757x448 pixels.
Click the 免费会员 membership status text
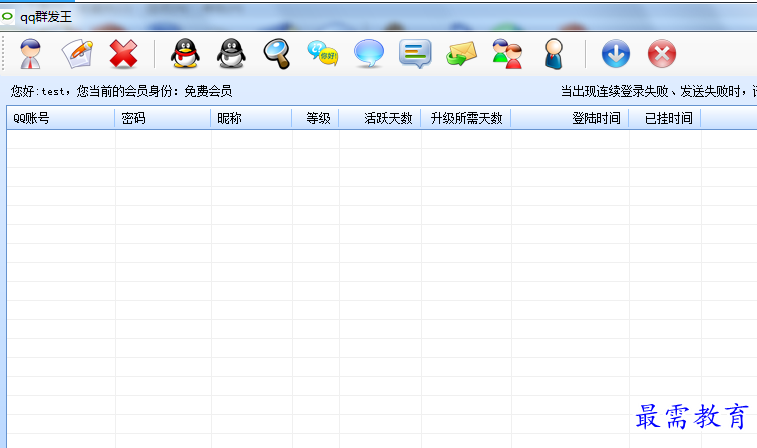[x=208, y=91]
